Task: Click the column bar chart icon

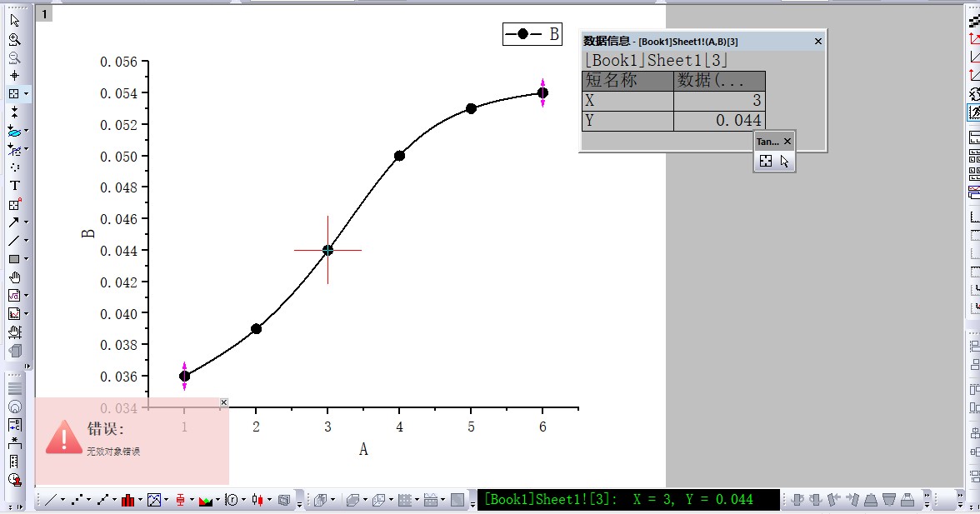Action: (127, 500)
